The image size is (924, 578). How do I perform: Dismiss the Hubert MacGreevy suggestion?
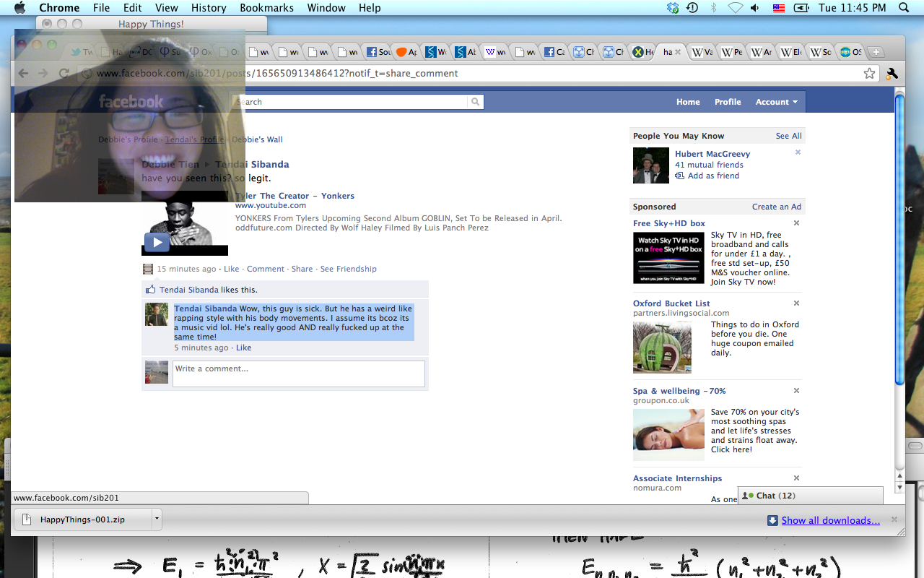pos(798,152)
